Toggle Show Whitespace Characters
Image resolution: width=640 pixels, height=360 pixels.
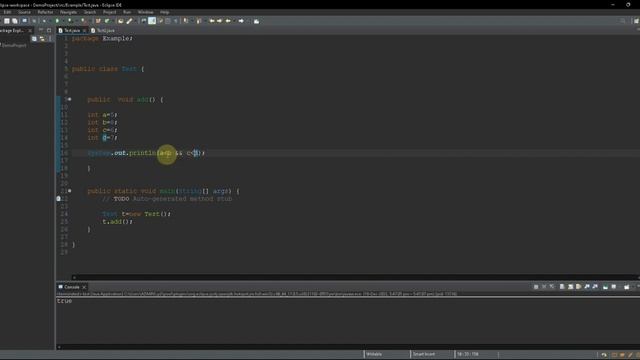(176, 21)
